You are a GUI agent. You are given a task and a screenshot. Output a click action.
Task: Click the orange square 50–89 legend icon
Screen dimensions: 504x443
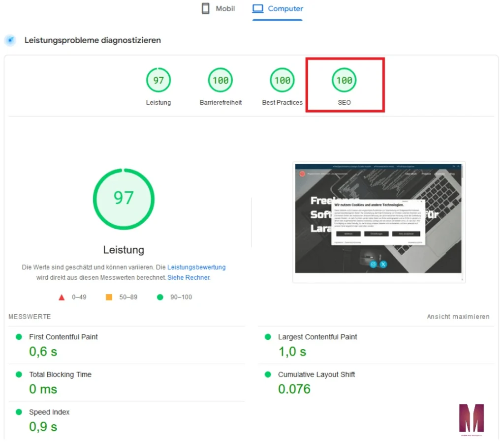[109, 297]
